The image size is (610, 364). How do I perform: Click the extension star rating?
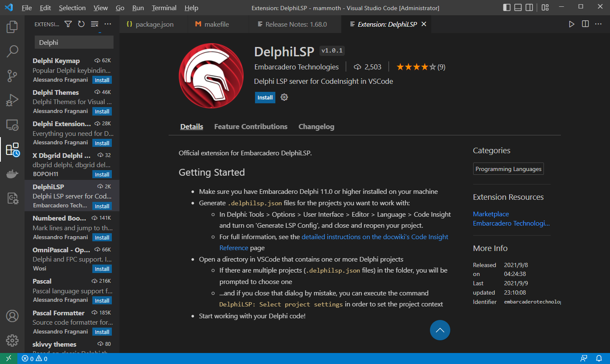pyautogui.click(x=421, y=67)
